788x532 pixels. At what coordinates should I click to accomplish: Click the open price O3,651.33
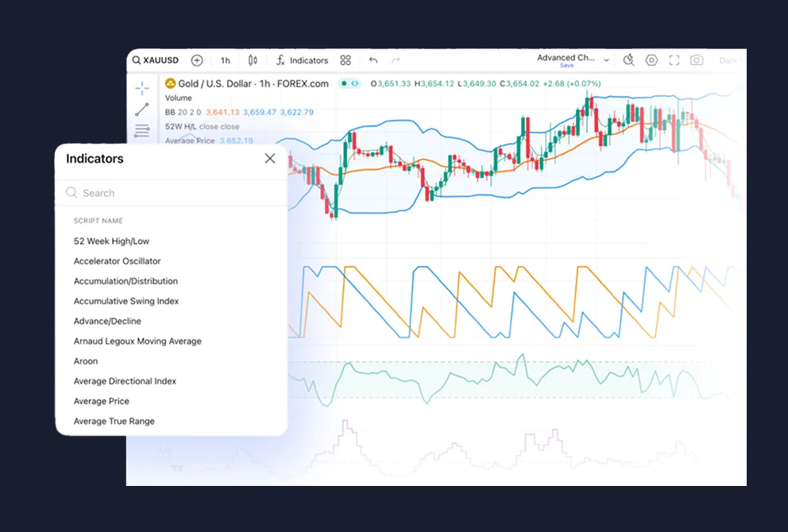pyautogui.click(x=391, y=84)
